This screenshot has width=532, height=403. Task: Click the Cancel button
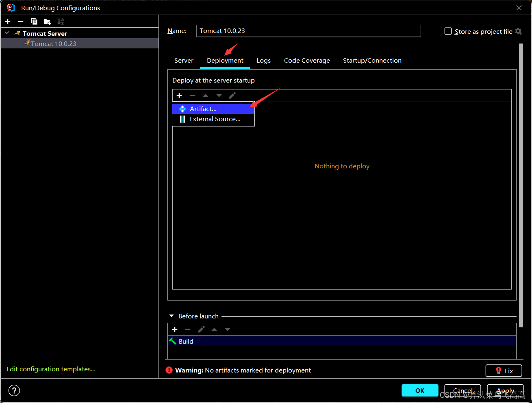(x=463, y=390)
